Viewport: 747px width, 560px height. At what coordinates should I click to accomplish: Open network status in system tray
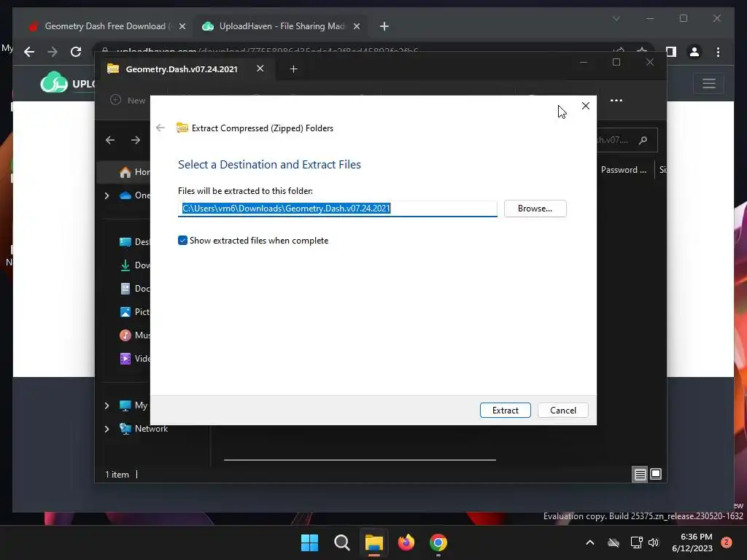pos(636,542)
